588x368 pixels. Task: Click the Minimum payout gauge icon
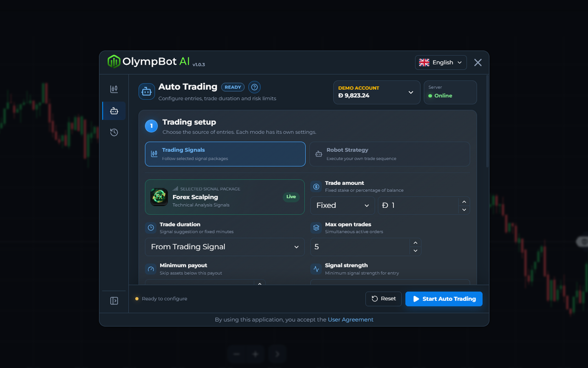[x=151, y=269]
